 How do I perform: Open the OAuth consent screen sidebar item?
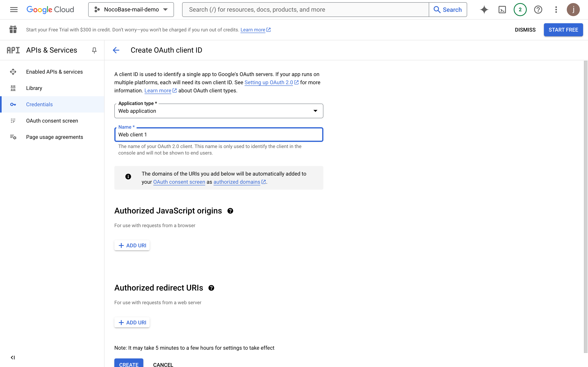[x=52, y=121]
